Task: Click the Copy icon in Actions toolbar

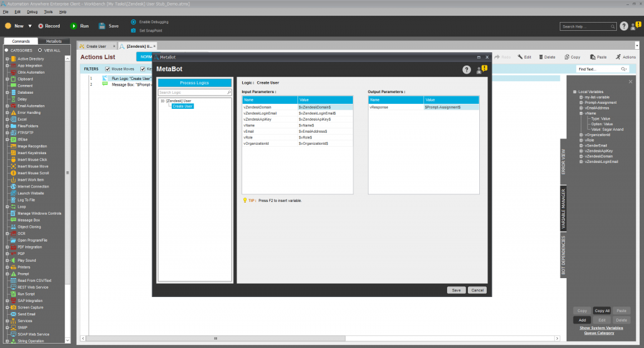Action: (x=567, y=57)
